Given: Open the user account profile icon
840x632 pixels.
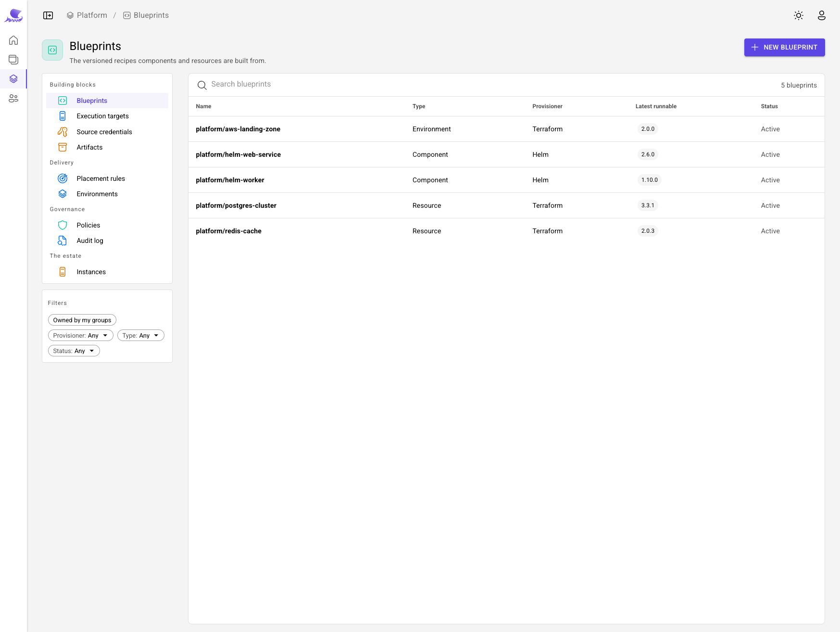Looking at the screenshot, I should (x=822, y=15).
